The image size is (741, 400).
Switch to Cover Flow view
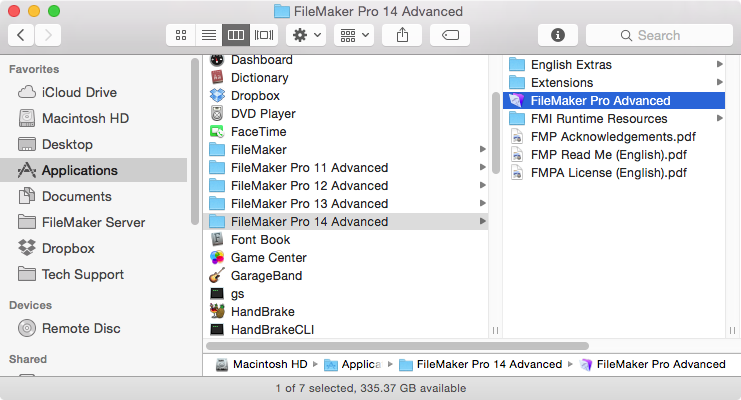pos(264,35)
